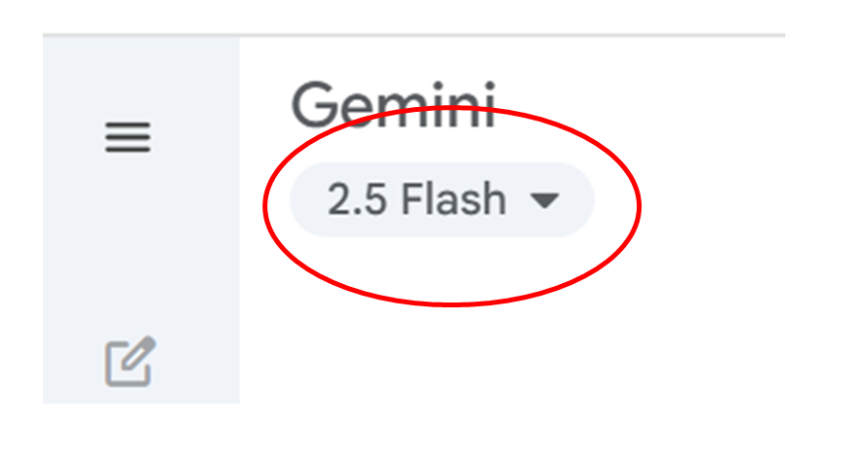Viewport: 868px width, 462px height.
Task: Click the pencil-on-square icon
Action: (x=130, y=361)
